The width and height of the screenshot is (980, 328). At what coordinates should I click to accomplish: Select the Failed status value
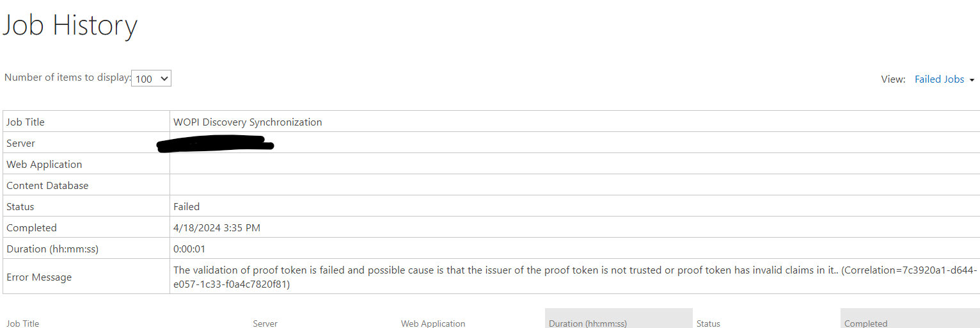click(186, 206)
